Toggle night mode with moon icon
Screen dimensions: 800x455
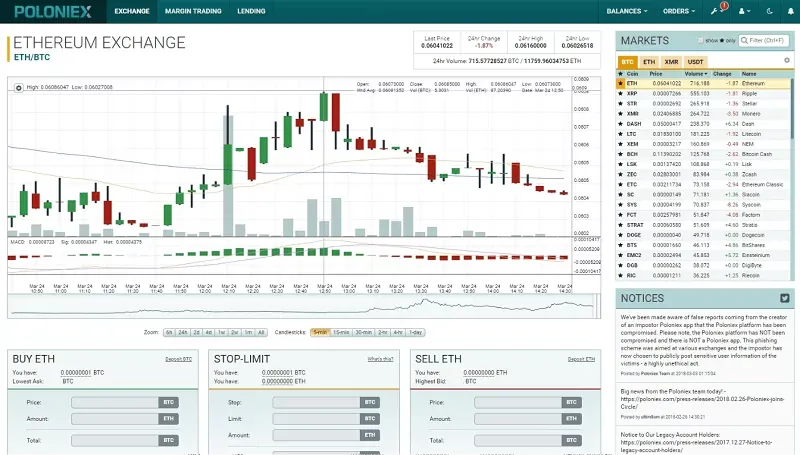(769, 11)
